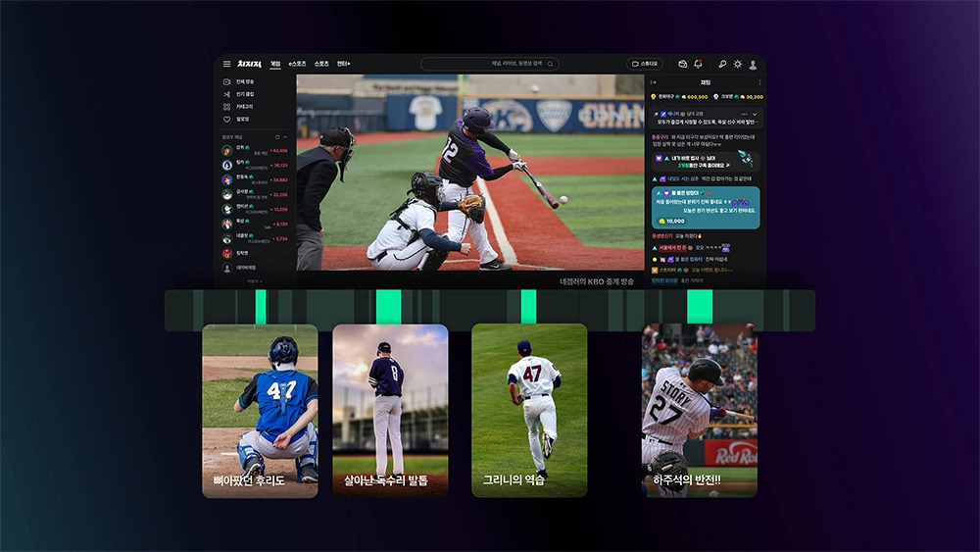Open the hamburger menu beside the 치지직 logo

(227, 64)
